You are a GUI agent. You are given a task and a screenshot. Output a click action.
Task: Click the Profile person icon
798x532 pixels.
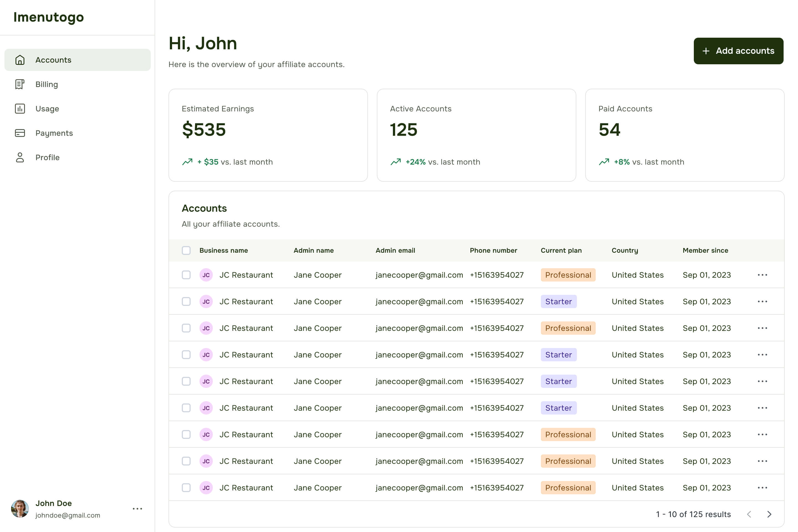tap(20, 158)
